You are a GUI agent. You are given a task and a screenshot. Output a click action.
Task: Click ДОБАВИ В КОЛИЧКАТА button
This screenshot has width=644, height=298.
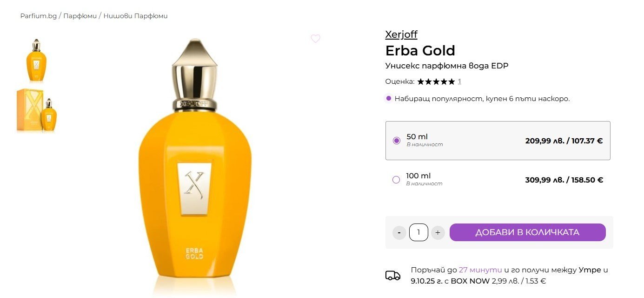tap(527, 232)
